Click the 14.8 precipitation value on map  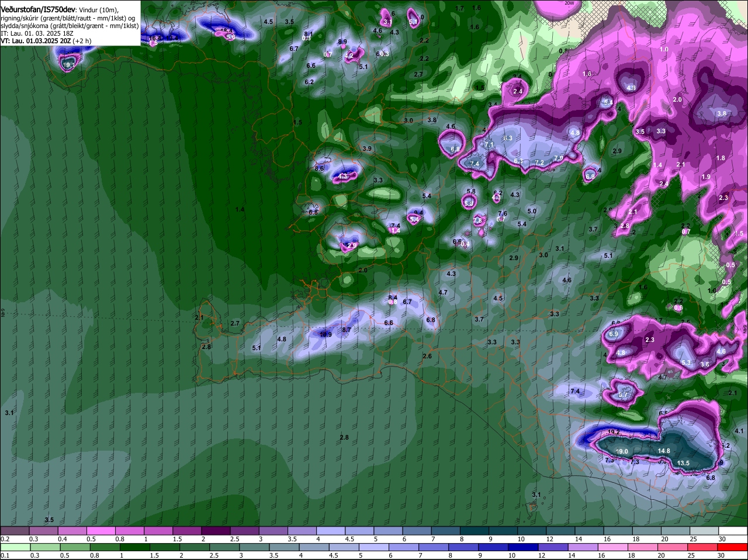tap(664, 451)
